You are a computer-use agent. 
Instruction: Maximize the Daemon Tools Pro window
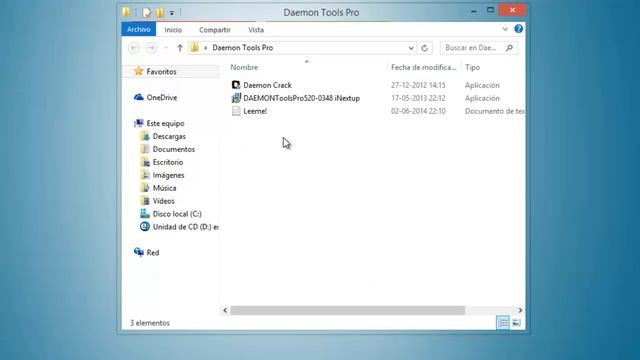coord(490,10)
